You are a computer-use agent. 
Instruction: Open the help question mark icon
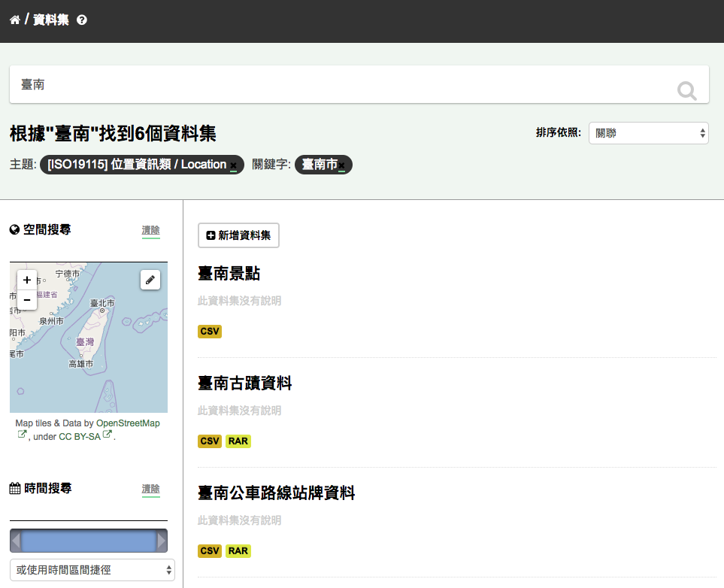[82, 20]
